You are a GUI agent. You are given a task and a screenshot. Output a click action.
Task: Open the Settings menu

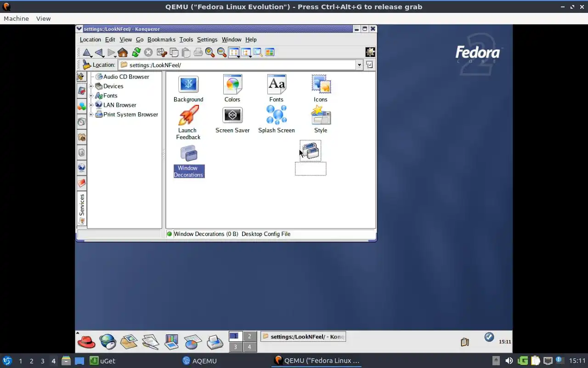tap(207, 40)
